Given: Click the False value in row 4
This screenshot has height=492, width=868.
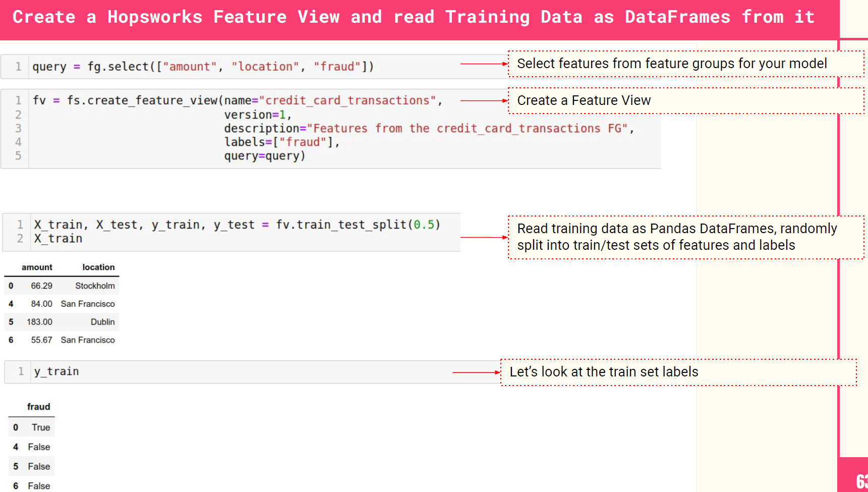Looking at the screenshot, I should point(39,447).
